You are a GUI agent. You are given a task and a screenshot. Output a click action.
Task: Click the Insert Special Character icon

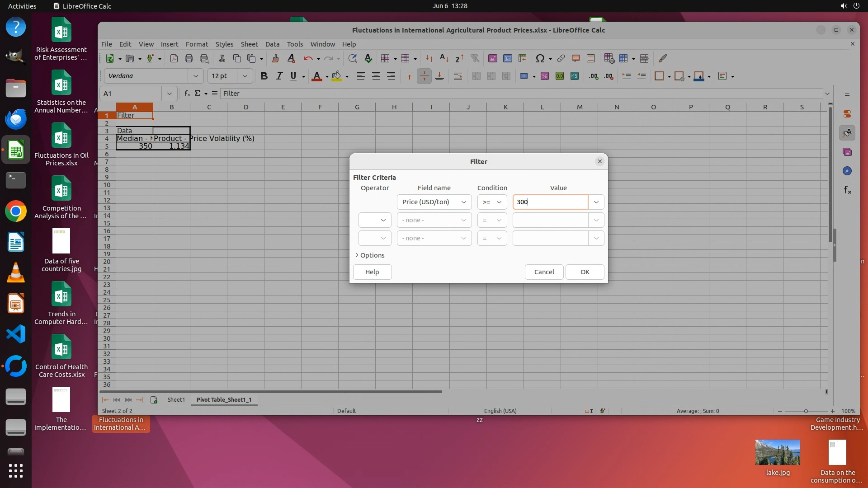coord(540,58)
